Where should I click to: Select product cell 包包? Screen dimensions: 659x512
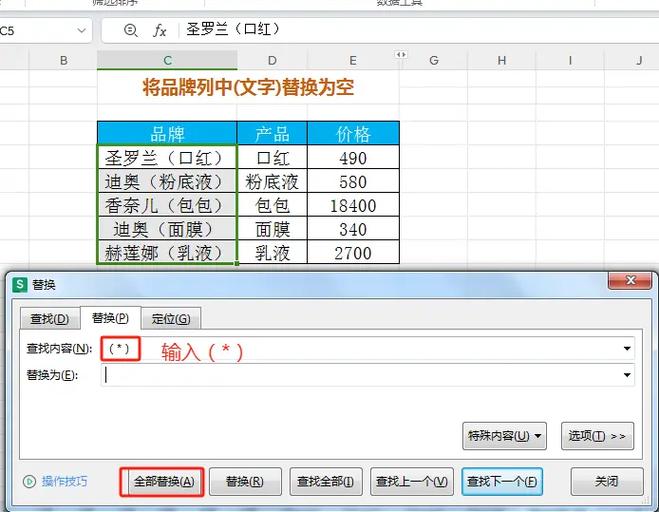[272, 205]
